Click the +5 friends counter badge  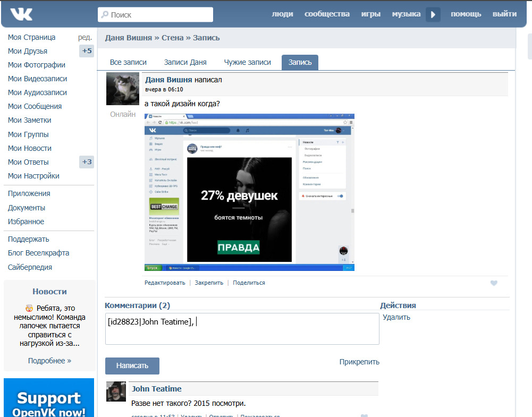[x=87, y=51]
